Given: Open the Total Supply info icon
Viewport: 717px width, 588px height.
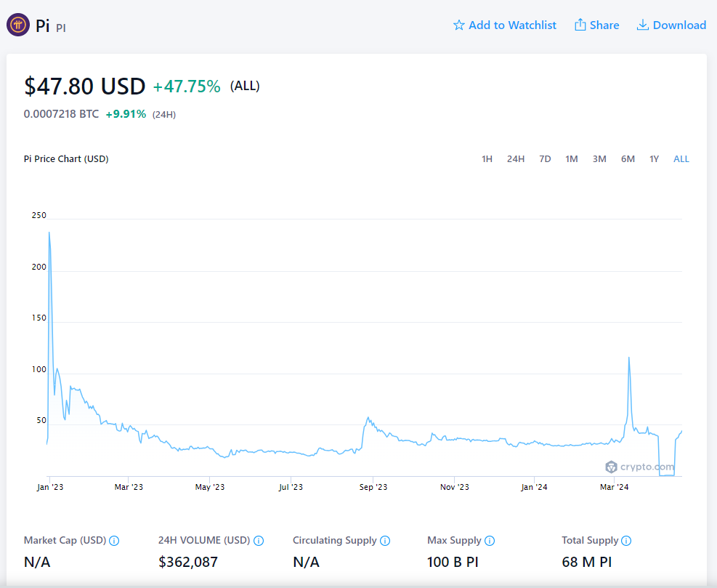Looking at the screenshot, I should tap(626, 541).
